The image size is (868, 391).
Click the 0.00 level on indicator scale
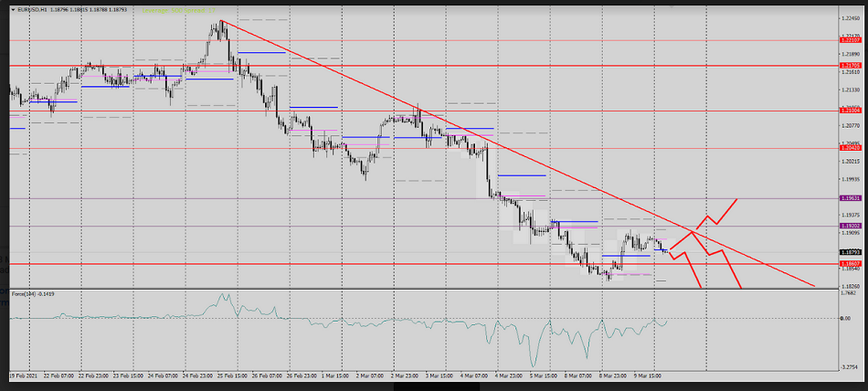coord(846,319)
